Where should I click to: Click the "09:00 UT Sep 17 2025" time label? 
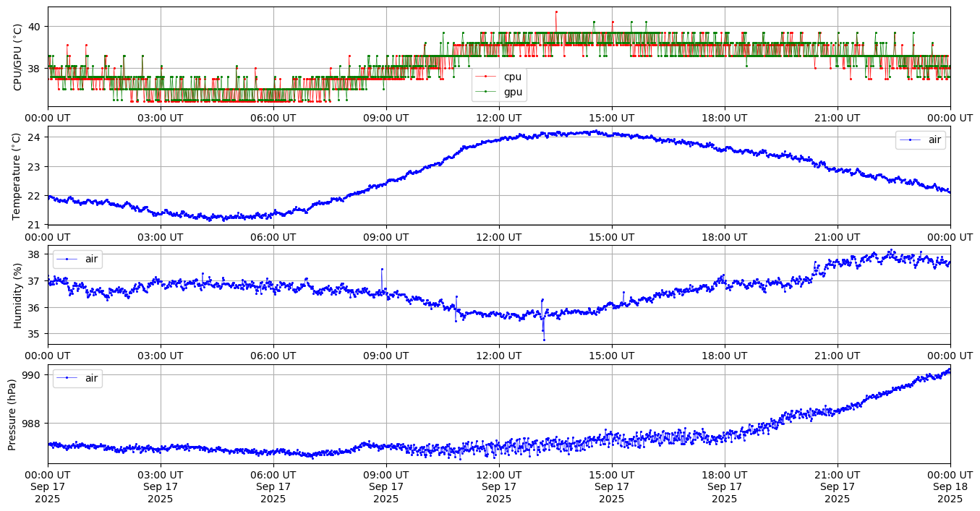[x=386, y=486]
